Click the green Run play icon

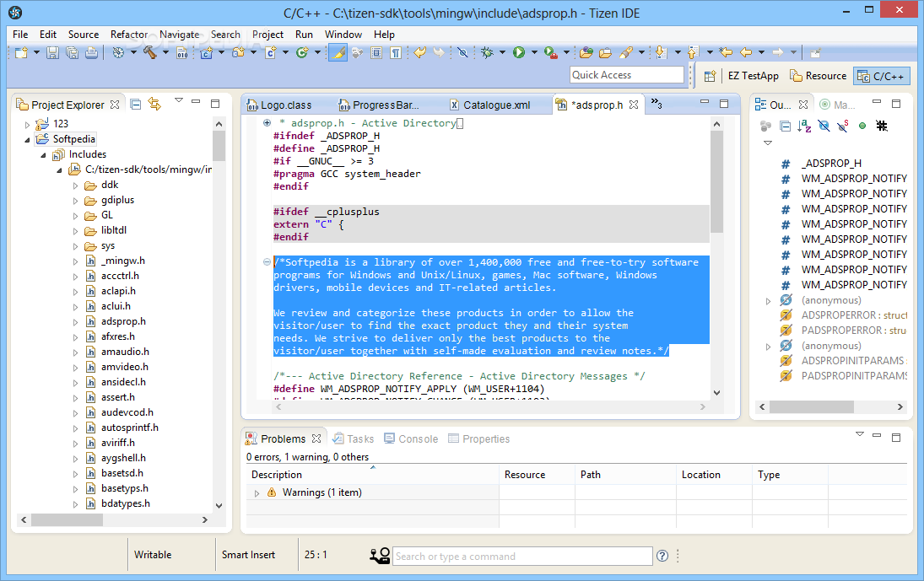point(519,53)
